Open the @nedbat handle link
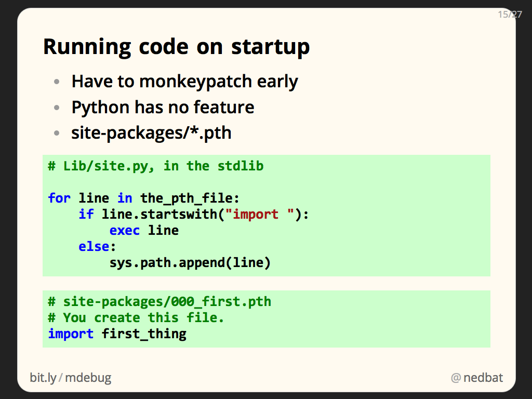532x399 pixels. pyautogui.click(x=477, y=378)
